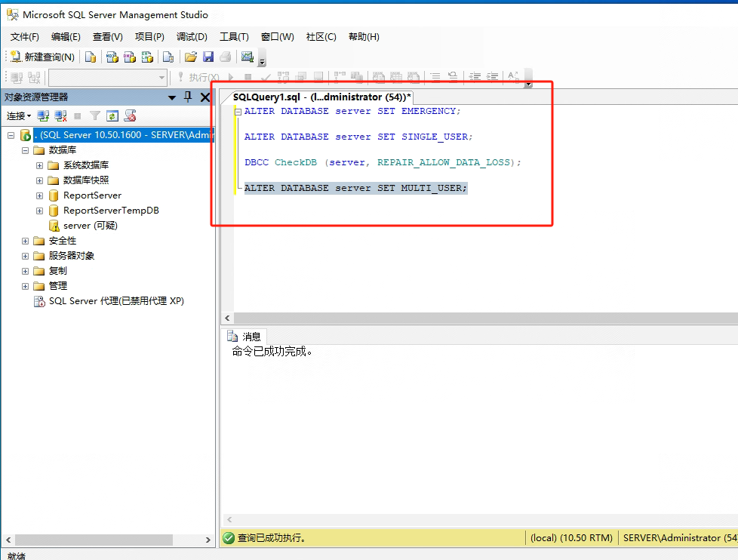
Task: Expand the ReportServer database node
Action: point(39,195)
